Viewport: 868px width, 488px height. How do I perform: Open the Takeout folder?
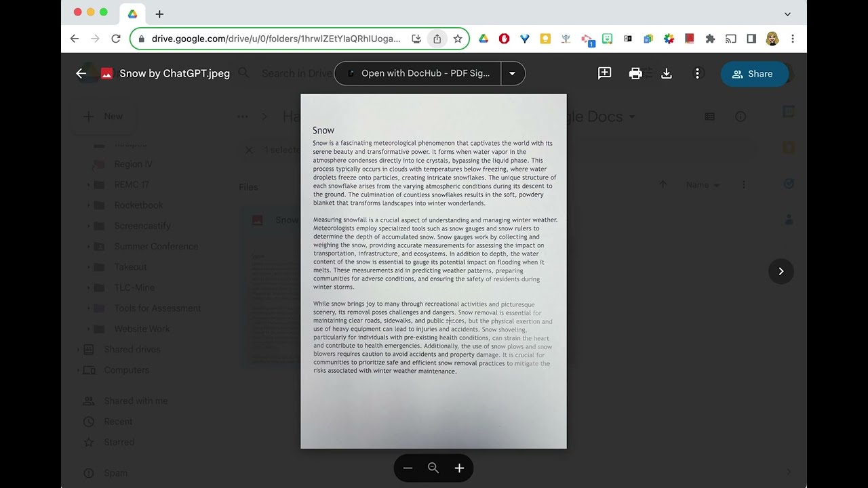130,267
